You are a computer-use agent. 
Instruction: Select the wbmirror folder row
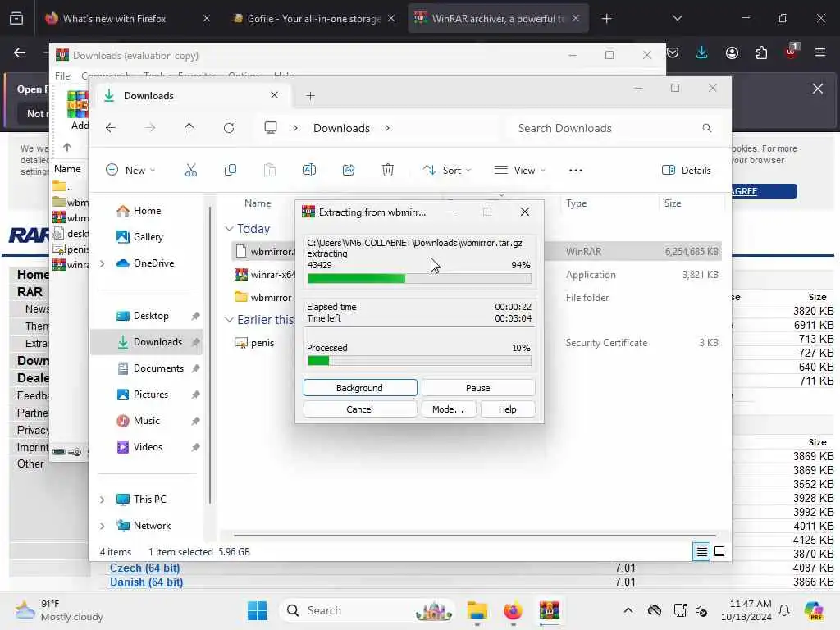[x=477, y=297]
